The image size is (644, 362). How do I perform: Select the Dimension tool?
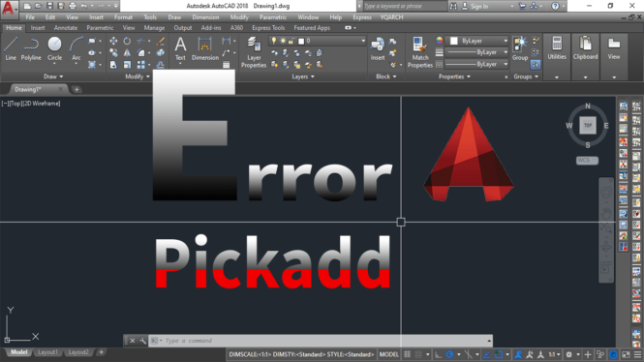pos(205,48)
